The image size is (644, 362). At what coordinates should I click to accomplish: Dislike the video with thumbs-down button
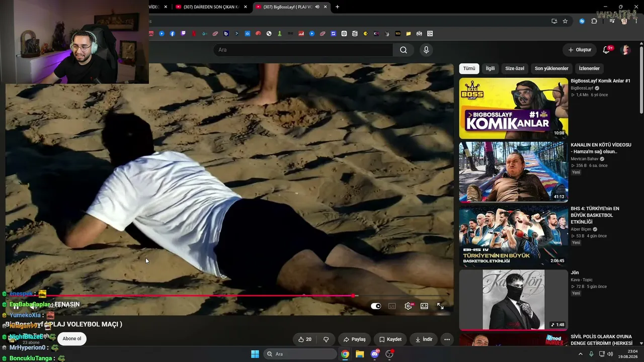(326, 339)
